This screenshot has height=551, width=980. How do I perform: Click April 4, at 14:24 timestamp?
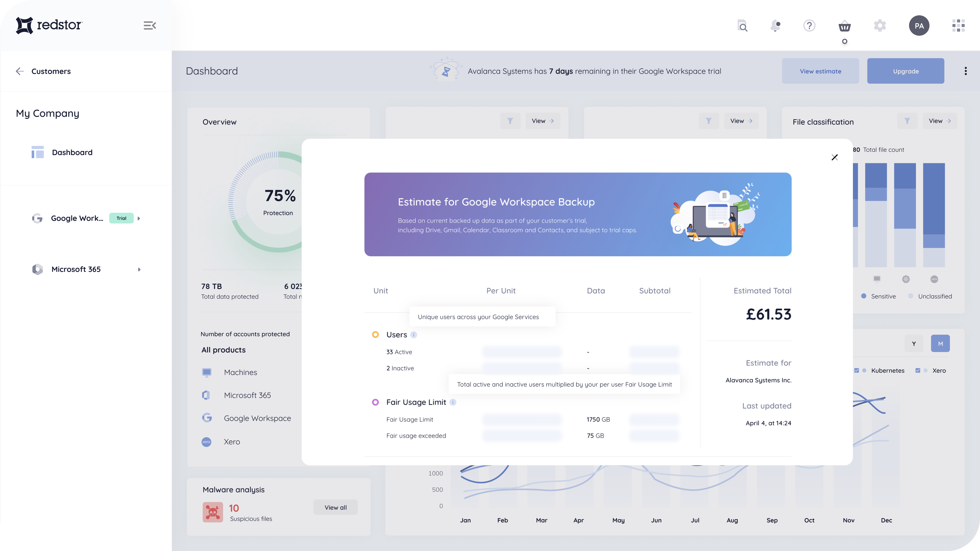768,423
